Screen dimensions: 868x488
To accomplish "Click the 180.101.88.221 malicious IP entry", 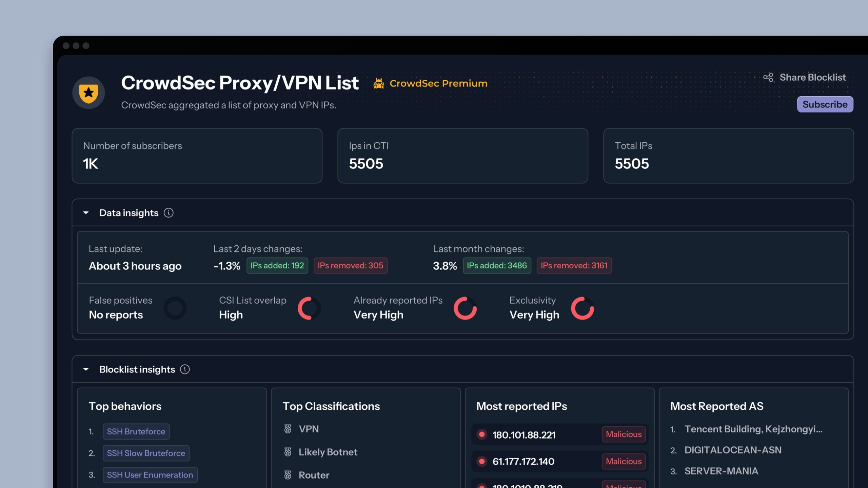I will pyautogui.click(x=559, y=434).
